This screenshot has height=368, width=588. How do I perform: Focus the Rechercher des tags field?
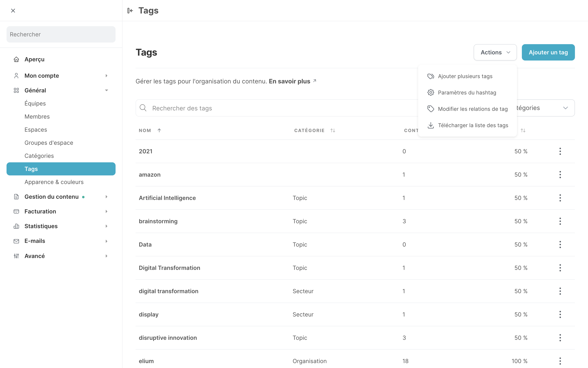277,108
